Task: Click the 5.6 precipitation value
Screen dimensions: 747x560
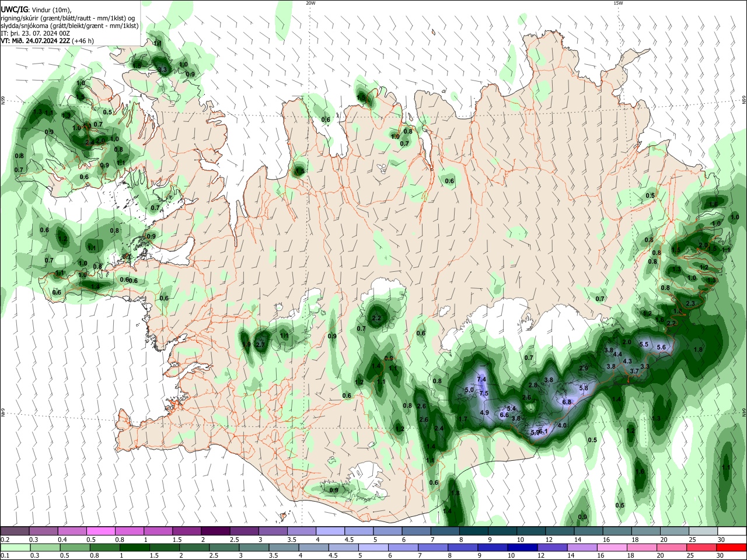Action: [x=661, y=347]
